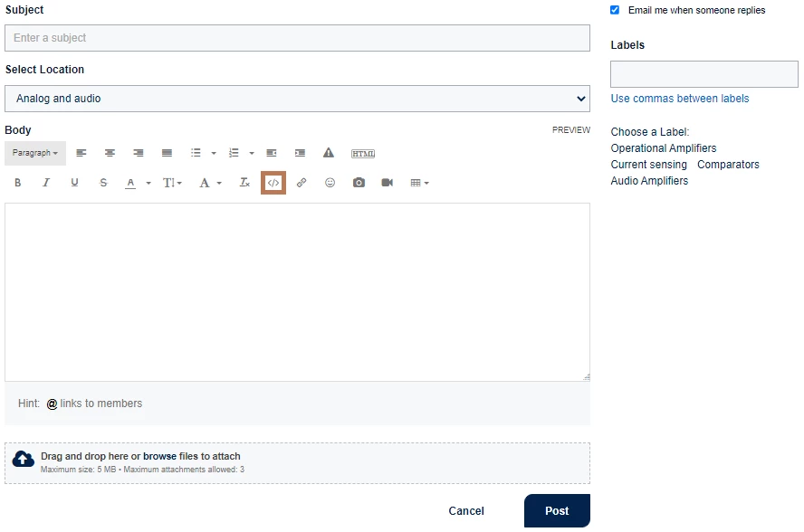Switch to the PREVIEW tab
The width and height of the screenshot is (804, 532).
[570, 130]
